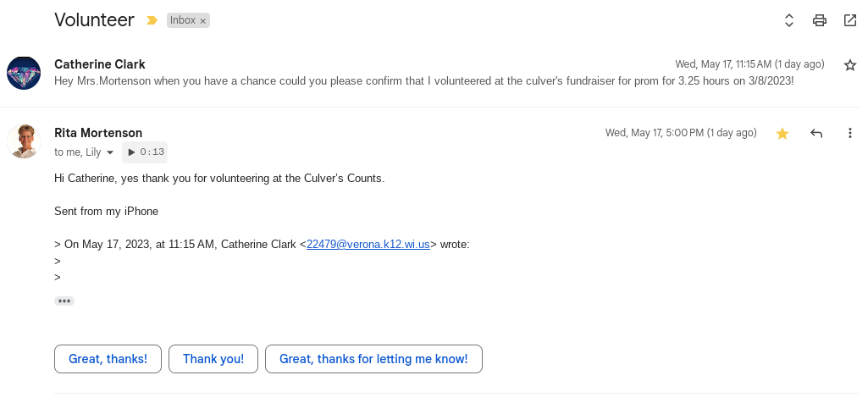Expand Catherine Clark's collapsed message
Viewport: 868px width, 414px height.
click(423, 81)
